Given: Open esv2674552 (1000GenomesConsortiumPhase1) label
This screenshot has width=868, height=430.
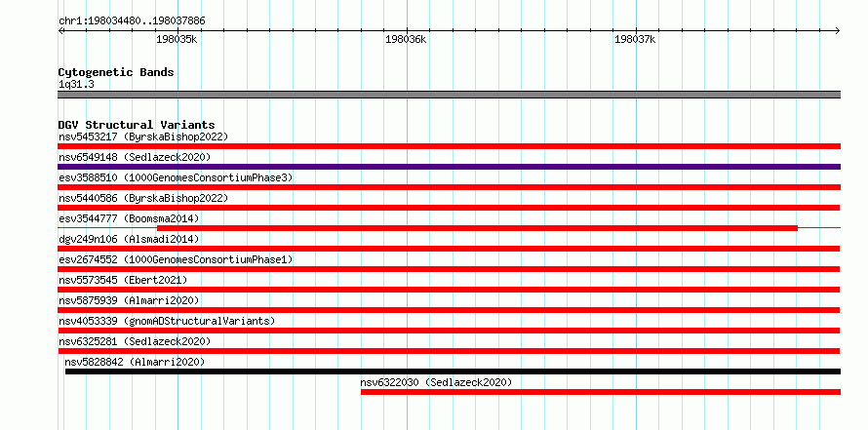Looking at the screenshot, I should pos(176,259).
